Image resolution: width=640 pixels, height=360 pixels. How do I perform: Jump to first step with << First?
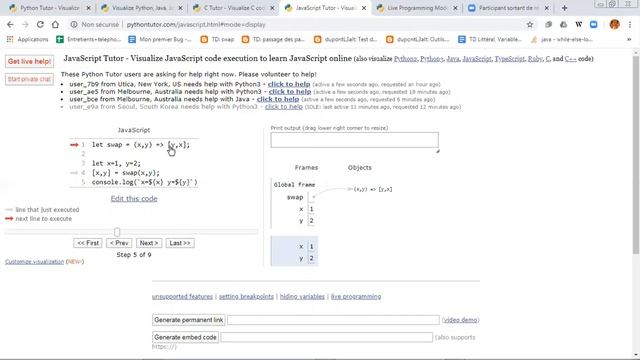click(x=88, y=243)
